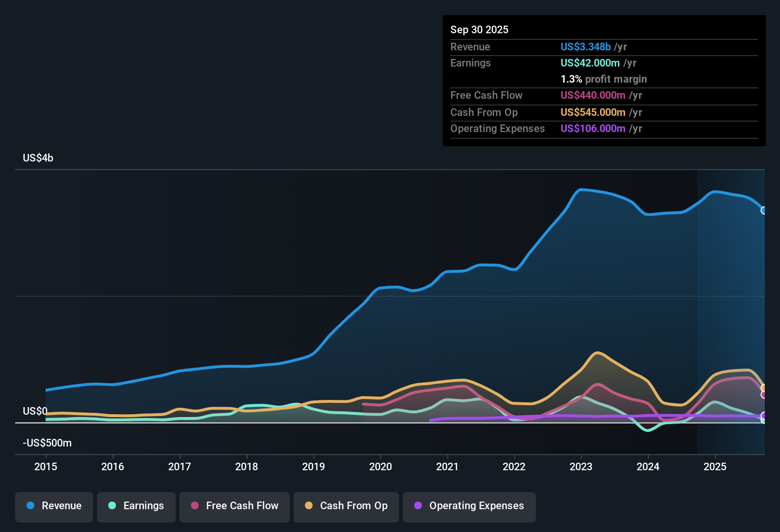Toggle the Earnings series visibility
The height and width of the screenshot is (532, 780).
[x=136, y=506]
